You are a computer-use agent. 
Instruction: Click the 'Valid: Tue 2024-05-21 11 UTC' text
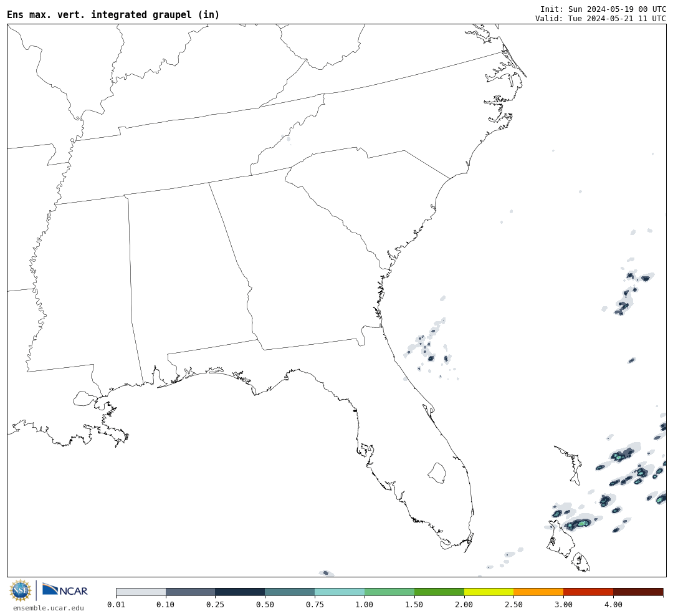click(601, 19)
